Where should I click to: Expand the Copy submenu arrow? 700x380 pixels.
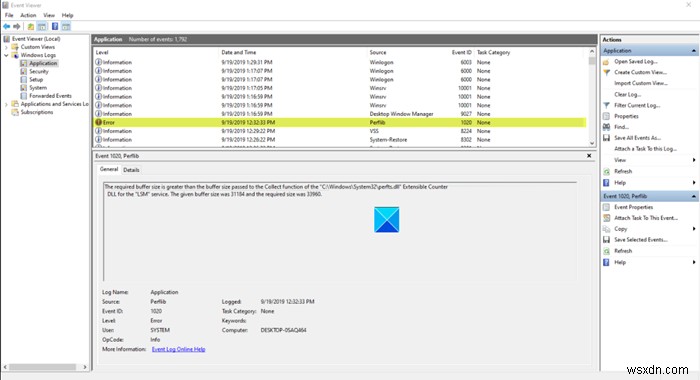click(694, 229)
